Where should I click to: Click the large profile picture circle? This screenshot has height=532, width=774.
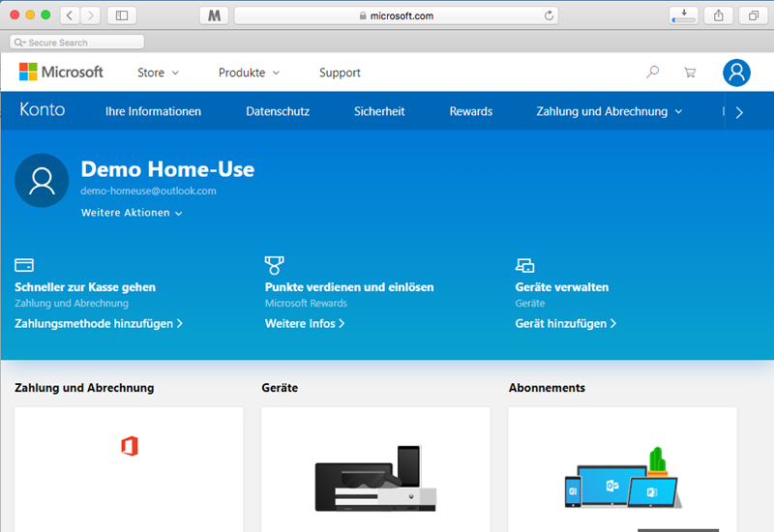42,180
